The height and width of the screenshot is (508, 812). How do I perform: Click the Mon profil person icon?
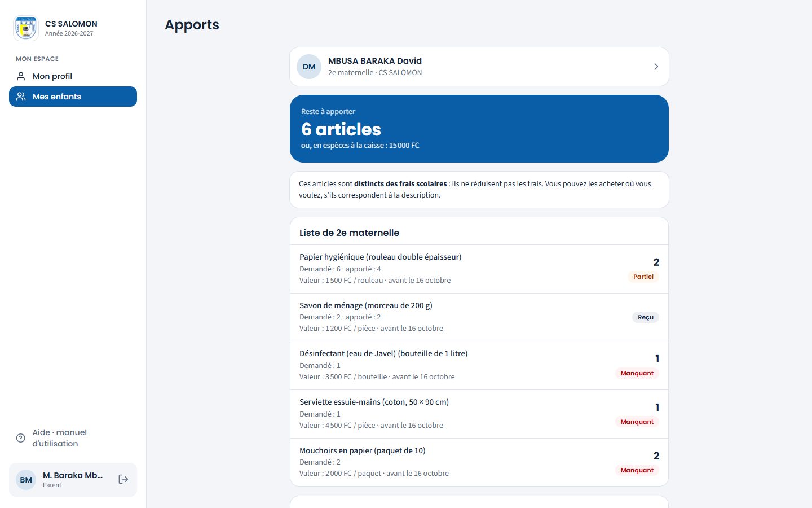(x=21, y=76)
